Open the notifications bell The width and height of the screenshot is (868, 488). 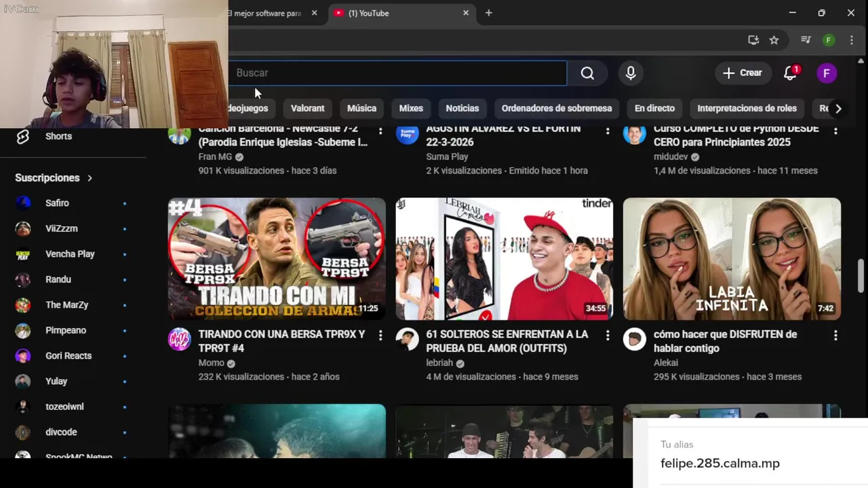pyautogui.click(x=791, y=73)
